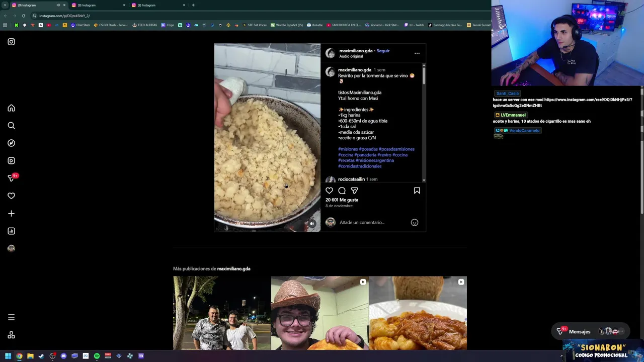This screenshot has width=644, height=362.
Task: Reload the page
Action: [23, 16]
